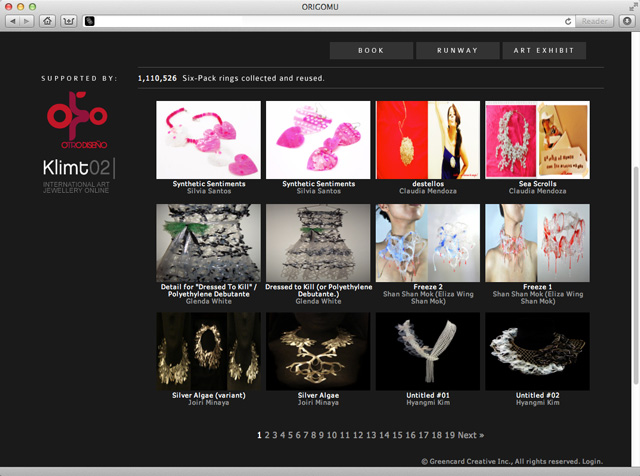Go to page 13 of gallery
Screen dimensions: 640x476
tap(371, 435)
